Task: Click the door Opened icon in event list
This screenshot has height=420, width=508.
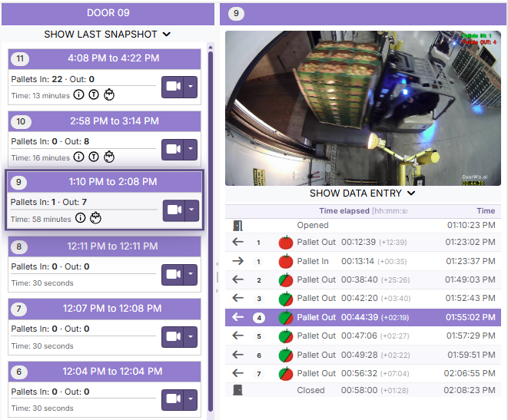Action: 237,226
